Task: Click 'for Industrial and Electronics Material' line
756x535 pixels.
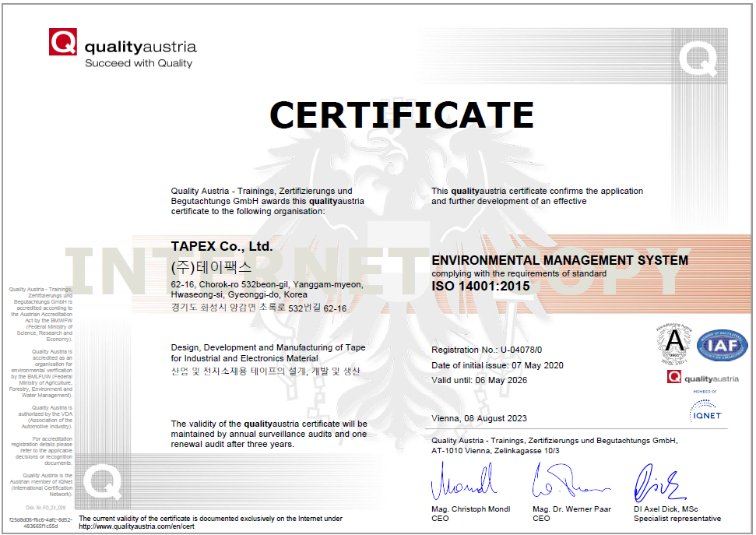Action: pyautogui.click(x=244, y=358)
